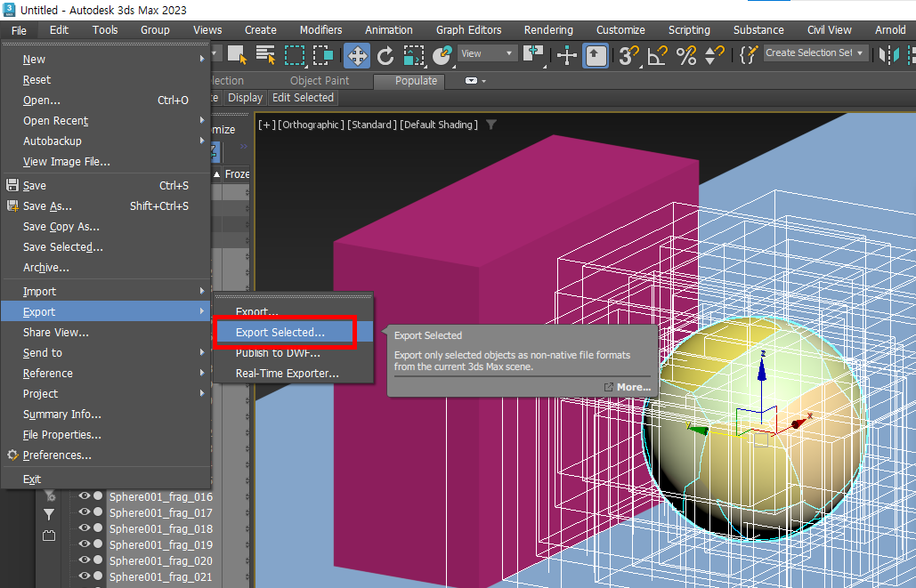Screen dimensions: 916x588
Task: Activate the Select and Scale tool
Action: pyautogui.click(x=414, y=55)
